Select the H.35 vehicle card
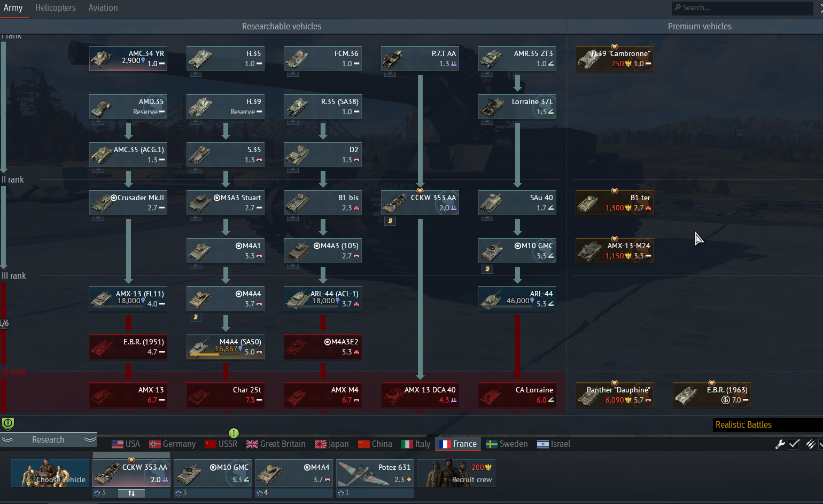Screen dimensions: 823x504 click(226, 59)
